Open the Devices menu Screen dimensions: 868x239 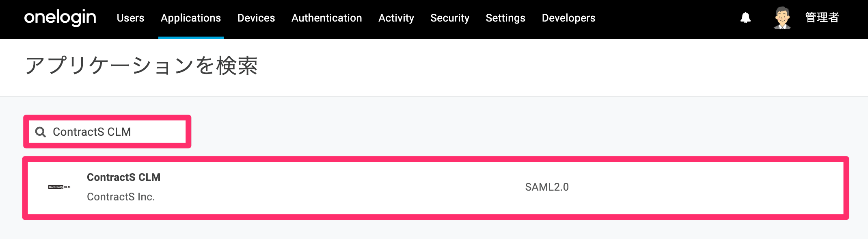tap(256, 18)
